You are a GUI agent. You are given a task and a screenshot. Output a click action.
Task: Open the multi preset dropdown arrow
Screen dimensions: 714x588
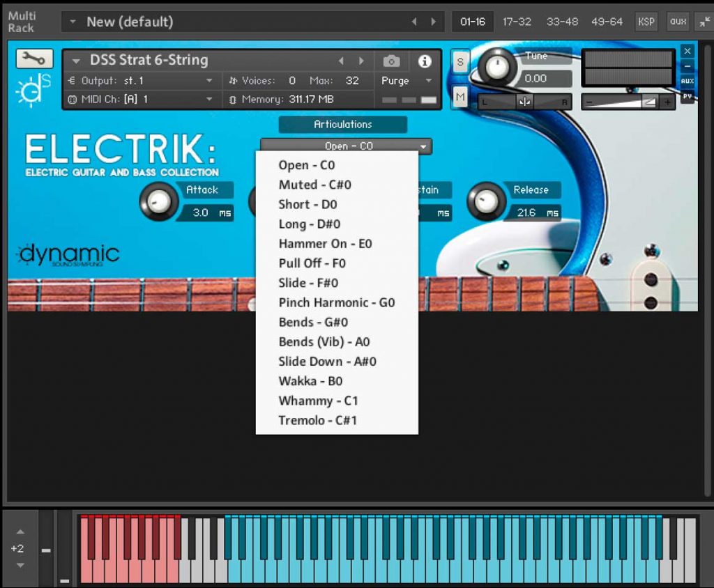tap(73, 21)
